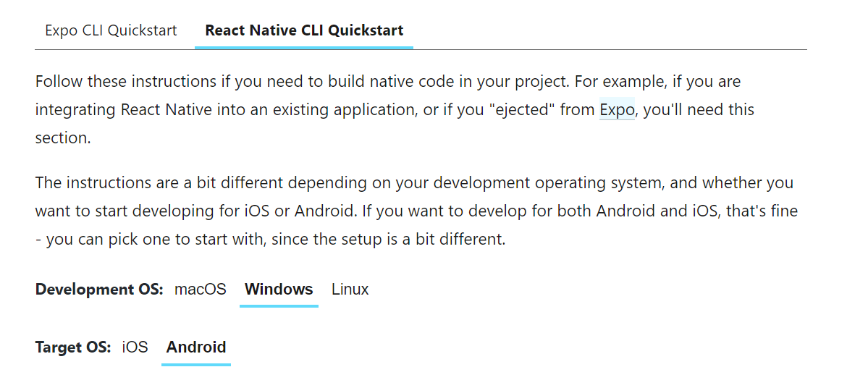Viewport: 868px width, 367px height.
Task: Set the Target OS to iOS
Action: pyautogui.click(x=135, y=347)
